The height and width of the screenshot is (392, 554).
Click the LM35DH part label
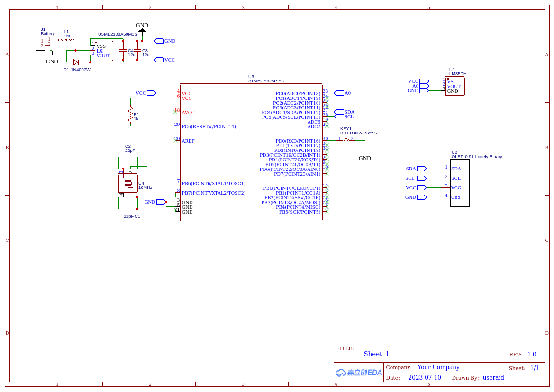pos(458,74)
